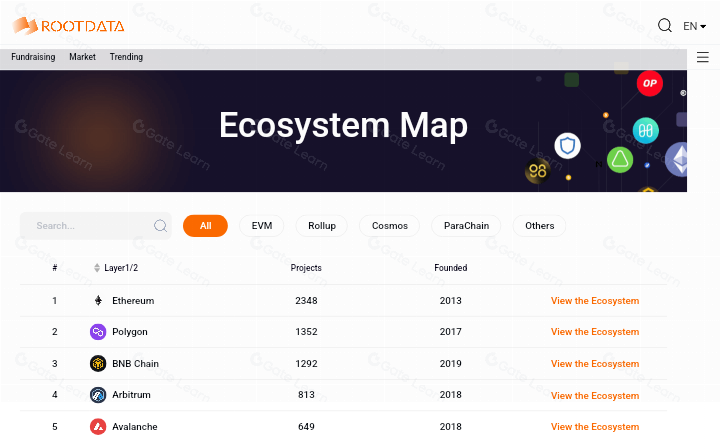The width and height of the screenshot is (720, 439).
Task: Click the Avalanche row logo icon
Action: [98, 427]
